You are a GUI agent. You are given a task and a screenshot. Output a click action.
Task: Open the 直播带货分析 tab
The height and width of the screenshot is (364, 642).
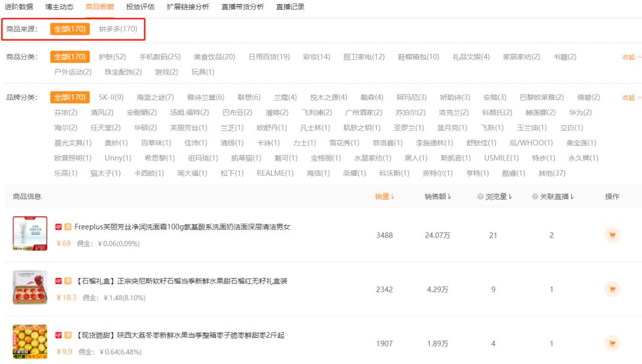pyautogui.click(x=243, y=7)
